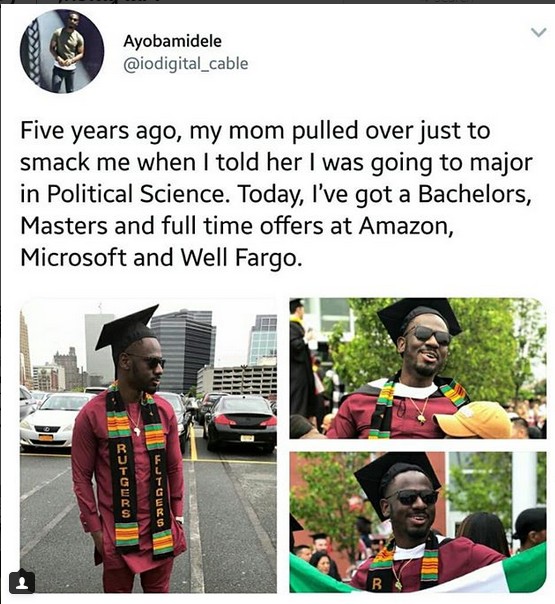Click the orange cap in the top-right photo
This screenshot has width=555, height=604.
(x=472, y=419)
